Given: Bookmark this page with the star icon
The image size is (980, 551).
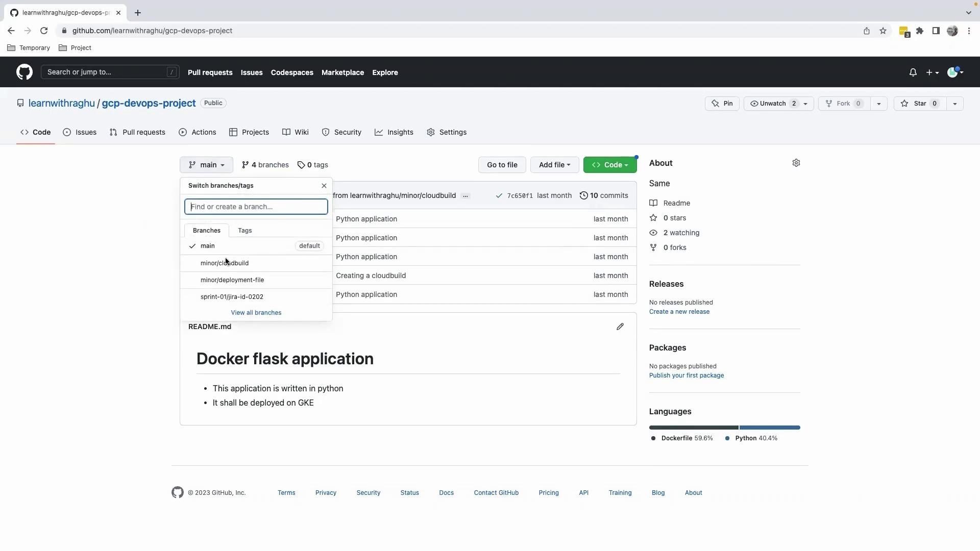Looking at the screenshot, I should [883, 31].
